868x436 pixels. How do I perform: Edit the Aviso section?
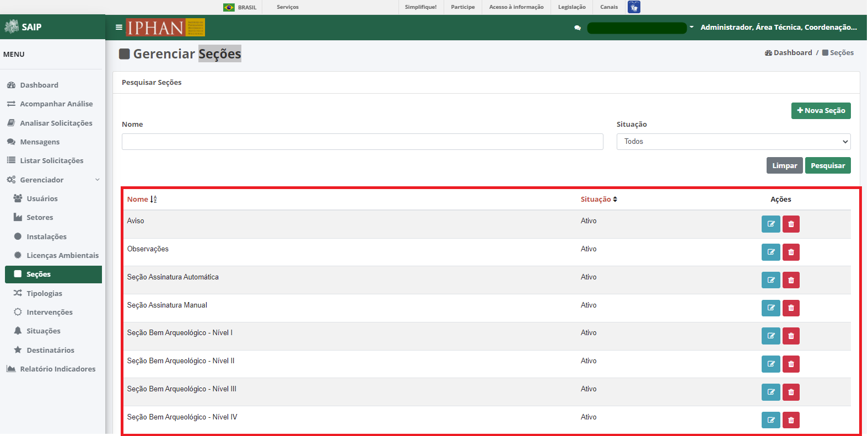pyautogui.click(x=770, y=224)
